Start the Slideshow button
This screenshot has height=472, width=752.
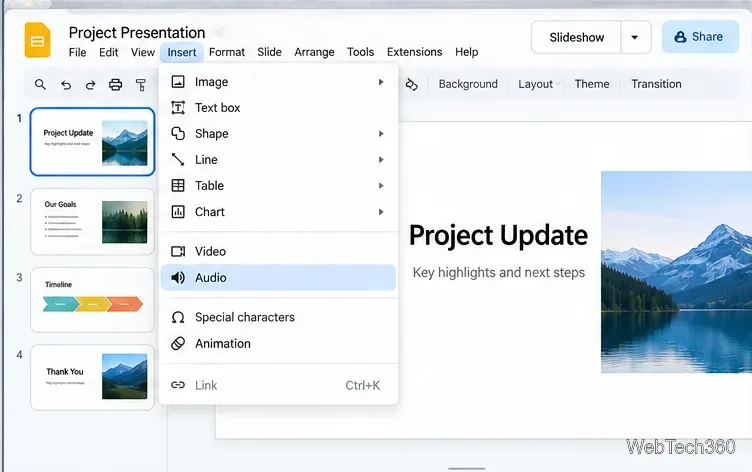point(576,37)
